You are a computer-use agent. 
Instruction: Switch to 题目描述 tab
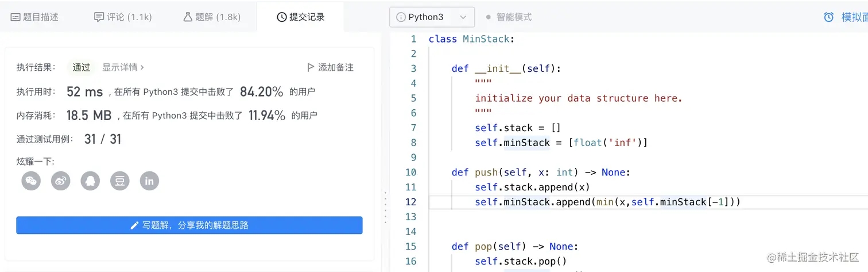click(34, 17)
